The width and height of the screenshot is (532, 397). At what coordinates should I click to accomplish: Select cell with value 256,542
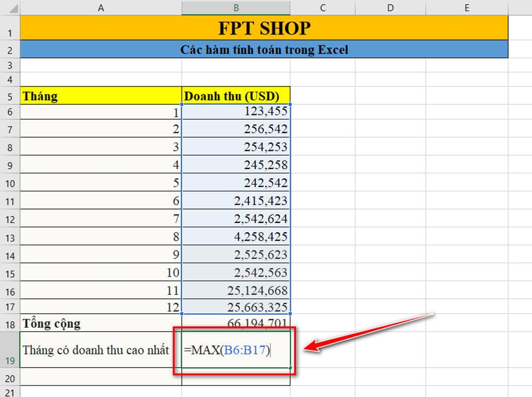[x=236, y=129]
